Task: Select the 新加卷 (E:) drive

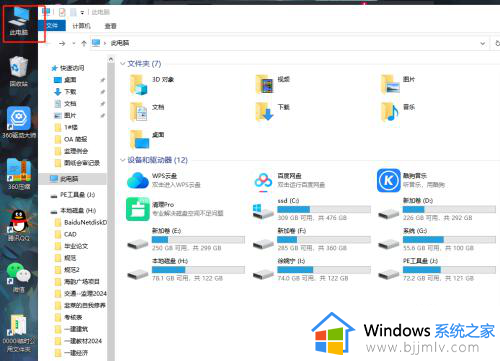Action: (x=186, y=239)
